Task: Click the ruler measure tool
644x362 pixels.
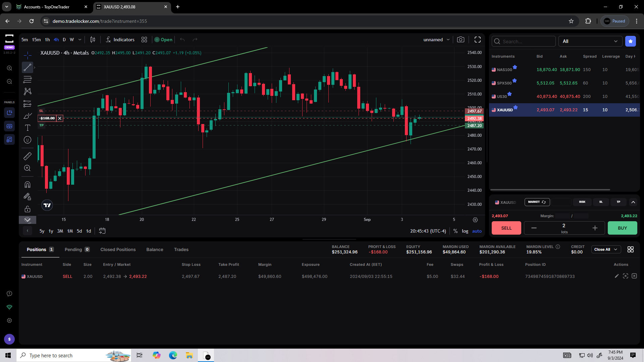Action: [28, 156]
